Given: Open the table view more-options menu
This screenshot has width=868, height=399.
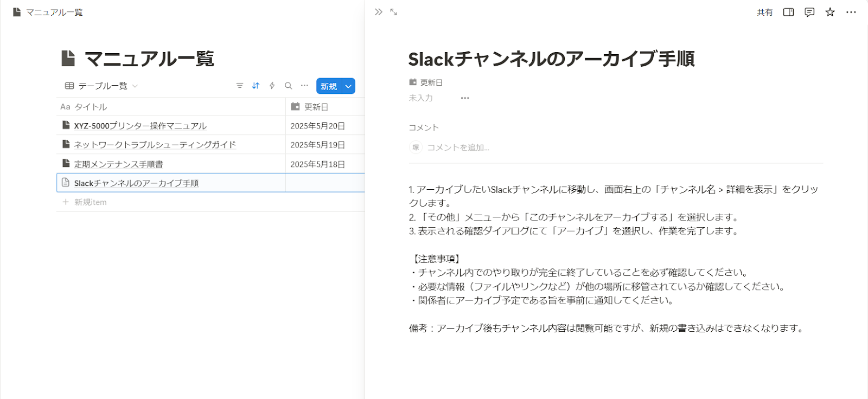Looking at the screenshot, I should click(305, 86).
